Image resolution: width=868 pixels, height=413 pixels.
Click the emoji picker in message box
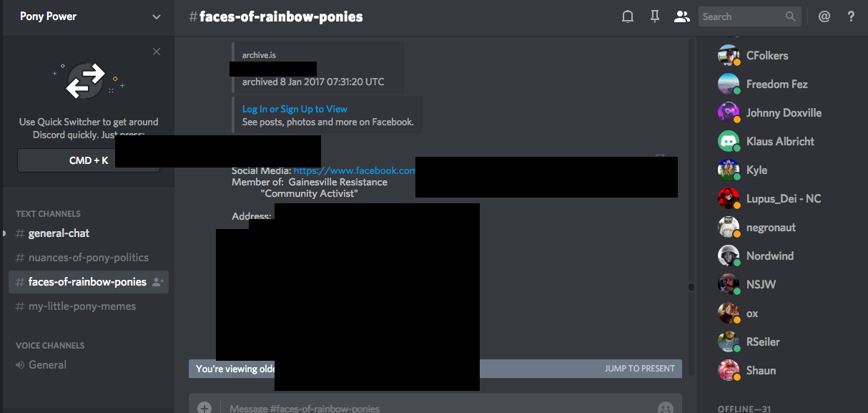click(665, 407)
